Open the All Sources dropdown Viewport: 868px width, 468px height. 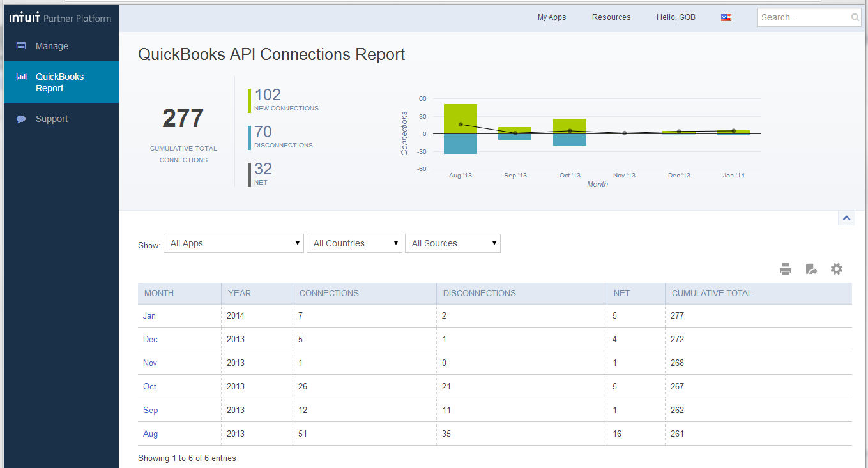tap(453, 243)
